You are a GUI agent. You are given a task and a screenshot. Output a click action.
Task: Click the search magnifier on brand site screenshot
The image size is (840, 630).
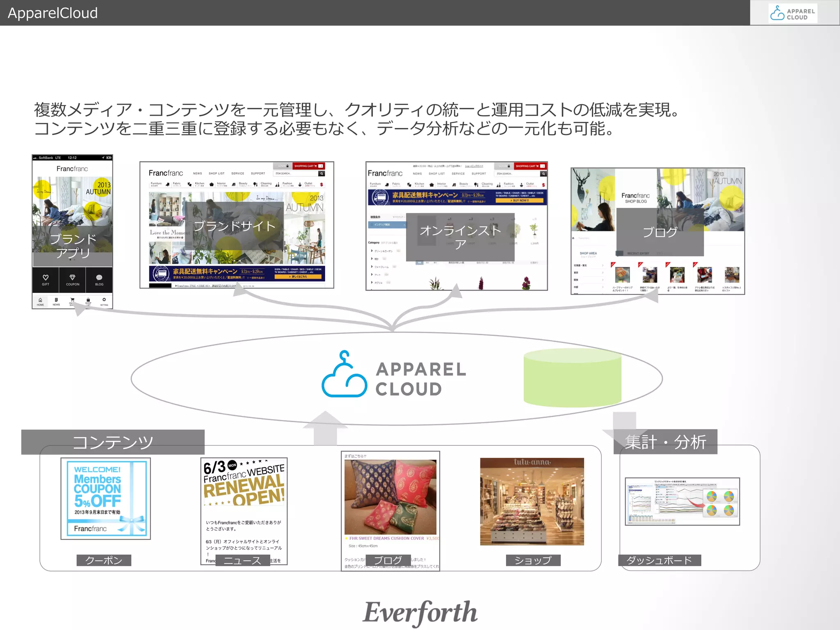click(322, 173)
